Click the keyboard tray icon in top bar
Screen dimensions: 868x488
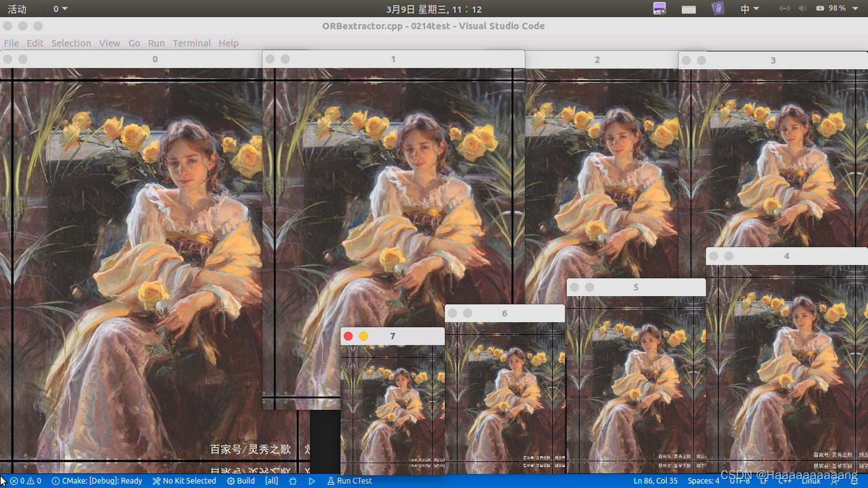[689, 9]
